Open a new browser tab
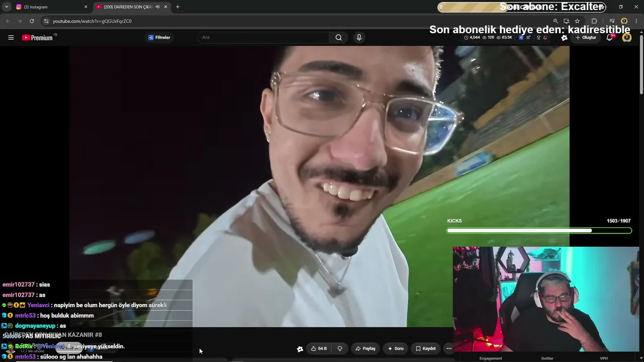The height and width of the screenshot is (362, 644). [x=178, y=7]
